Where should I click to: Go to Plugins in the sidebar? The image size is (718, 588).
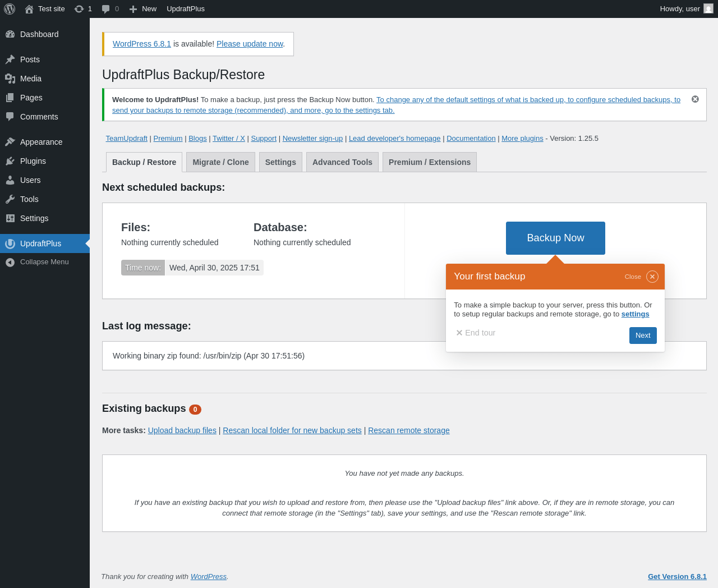pyautogui.click(x=33, y=161)
